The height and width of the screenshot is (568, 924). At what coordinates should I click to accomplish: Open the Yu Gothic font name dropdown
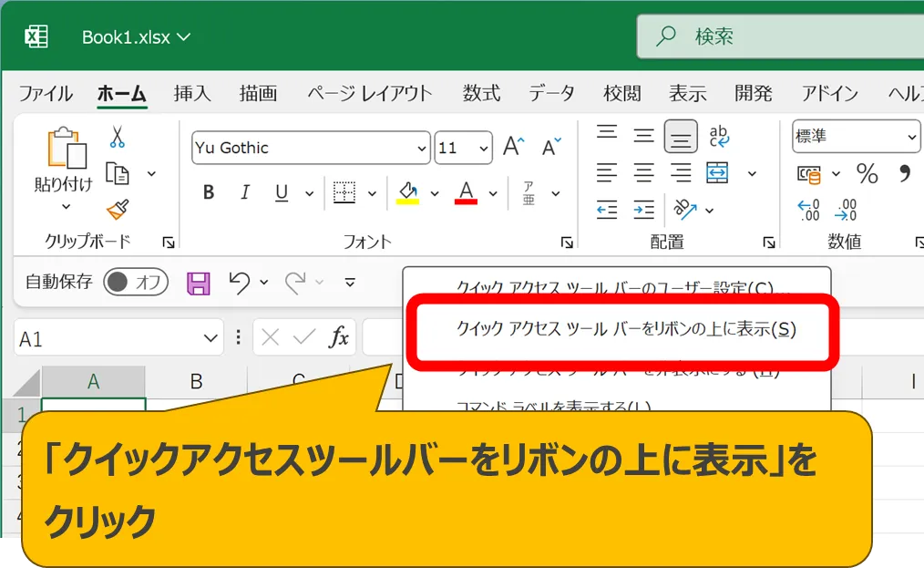coord(421,148)
